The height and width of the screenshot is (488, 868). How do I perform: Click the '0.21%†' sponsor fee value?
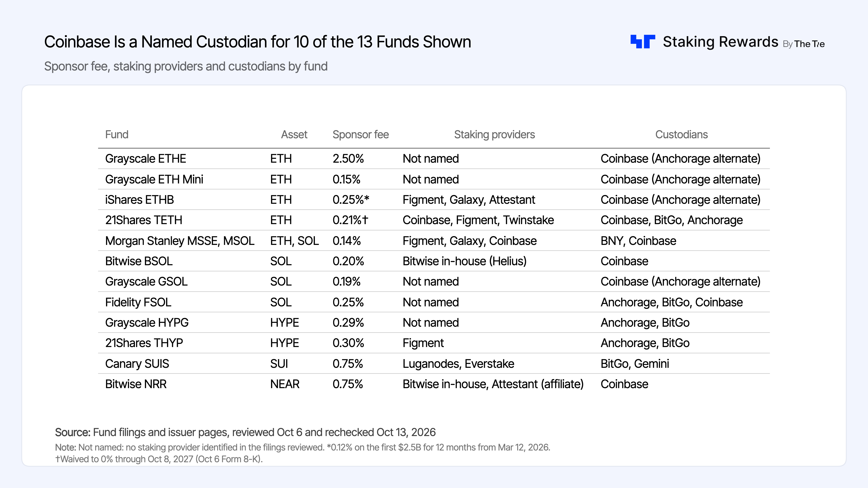click(x=350, y=220)
